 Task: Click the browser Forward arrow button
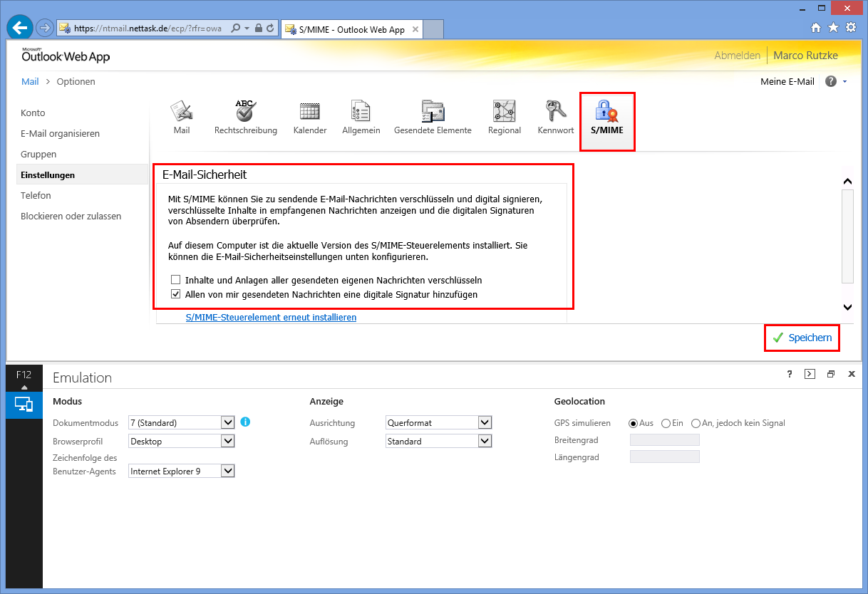[x=45, y=28]
